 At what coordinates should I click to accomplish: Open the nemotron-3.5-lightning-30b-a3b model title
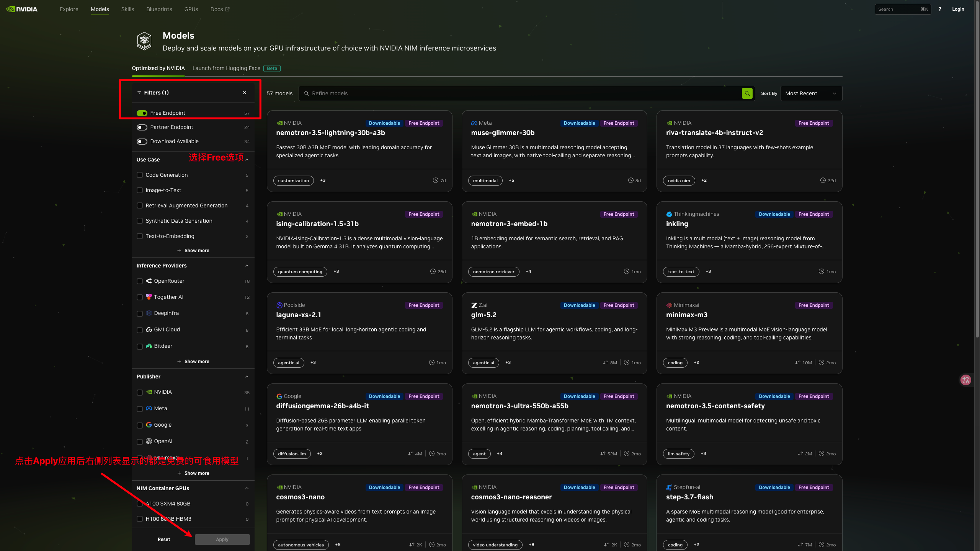[330, 133]
